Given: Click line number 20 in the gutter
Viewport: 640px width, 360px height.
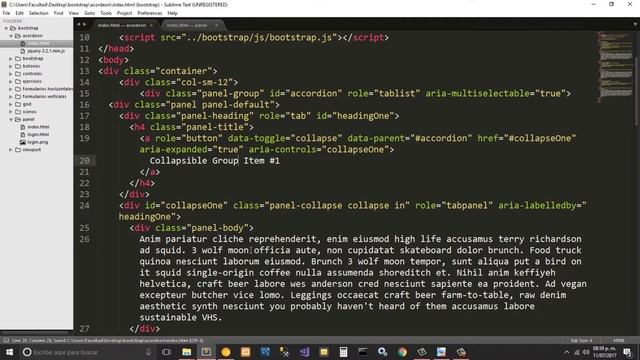Looking at the screenshot, I should 84,161.
